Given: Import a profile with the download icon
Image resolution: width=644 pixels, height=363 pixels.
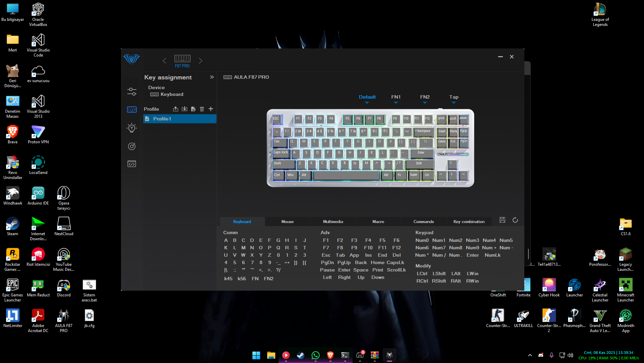Looking at the screenshot, I should (185, 109).
